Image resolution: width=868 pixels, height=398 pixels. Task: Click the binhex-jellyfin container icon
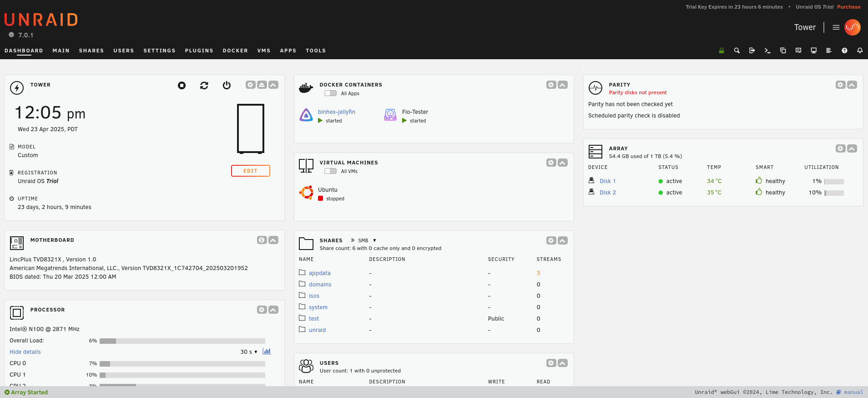[x=306, y=115]
